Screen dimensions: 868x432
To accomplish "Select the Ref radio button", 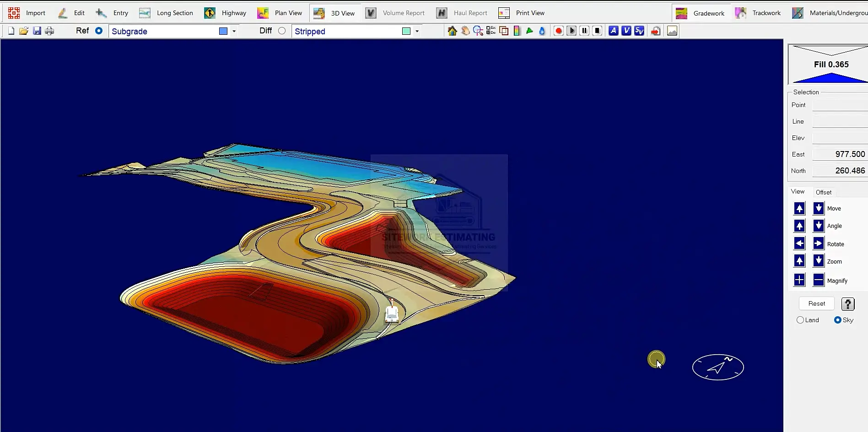I will point(99,31).
